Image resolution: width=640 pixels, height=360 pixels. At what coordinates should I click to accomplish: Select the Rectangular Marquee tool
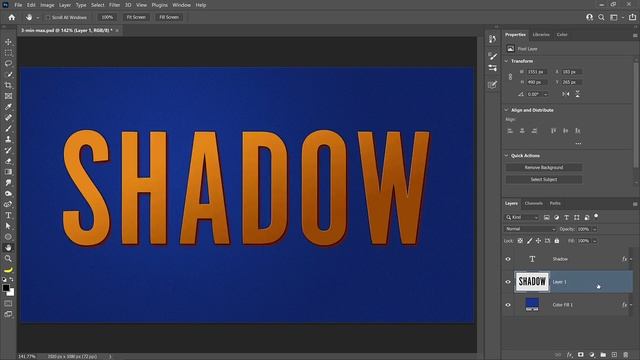[8, 53]
